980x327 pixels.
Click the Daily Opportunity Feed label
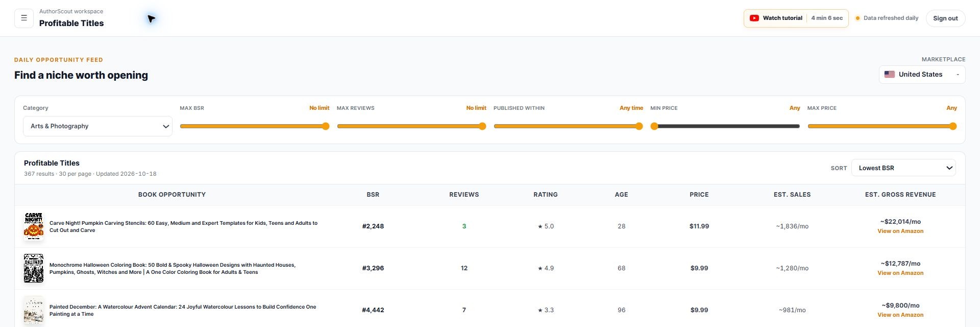[x=59, y=60]
